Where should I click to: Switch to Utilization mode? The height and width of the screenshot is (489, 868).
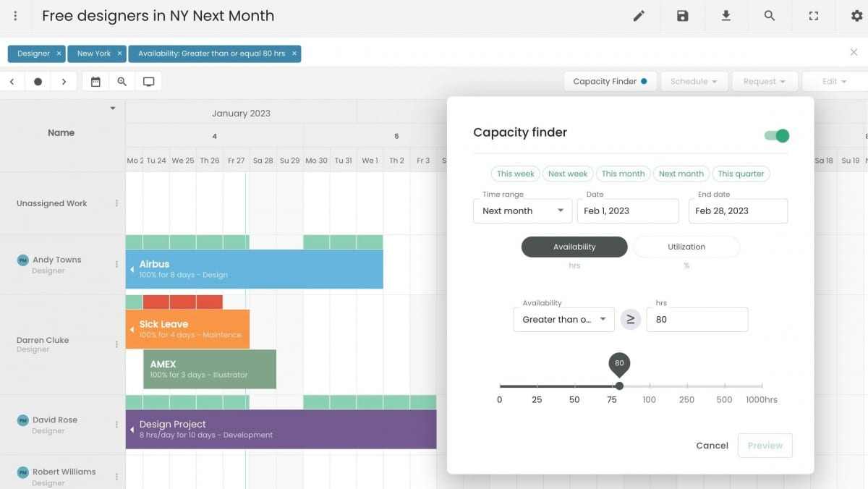pyautogui.click(x=686, y=247)
